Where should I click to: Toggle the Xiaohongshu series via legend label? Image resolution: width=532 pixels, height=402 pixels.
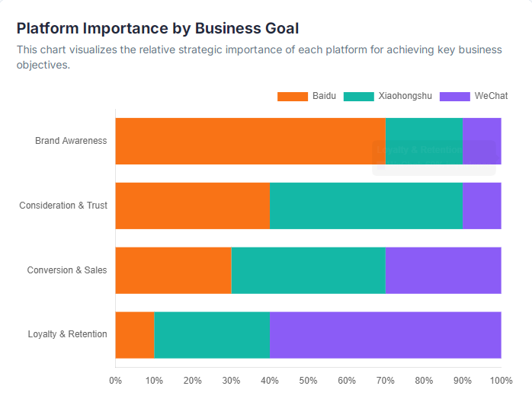405,96
